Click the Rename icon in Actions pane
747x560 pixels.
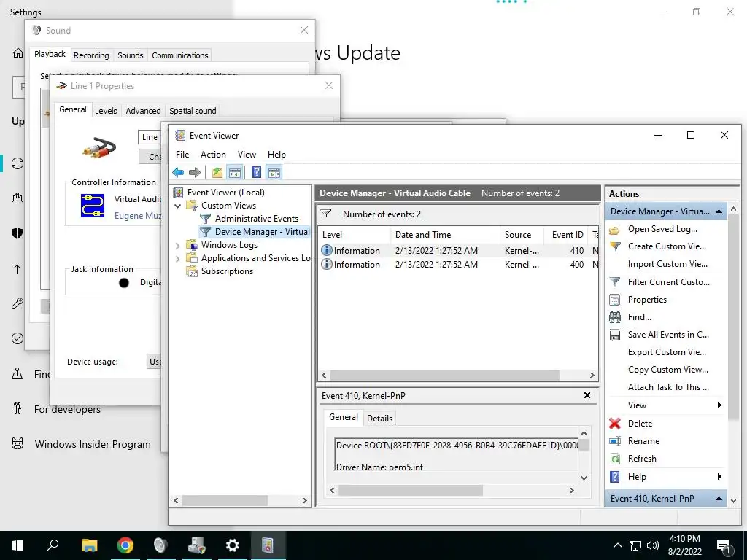[615, 441]
